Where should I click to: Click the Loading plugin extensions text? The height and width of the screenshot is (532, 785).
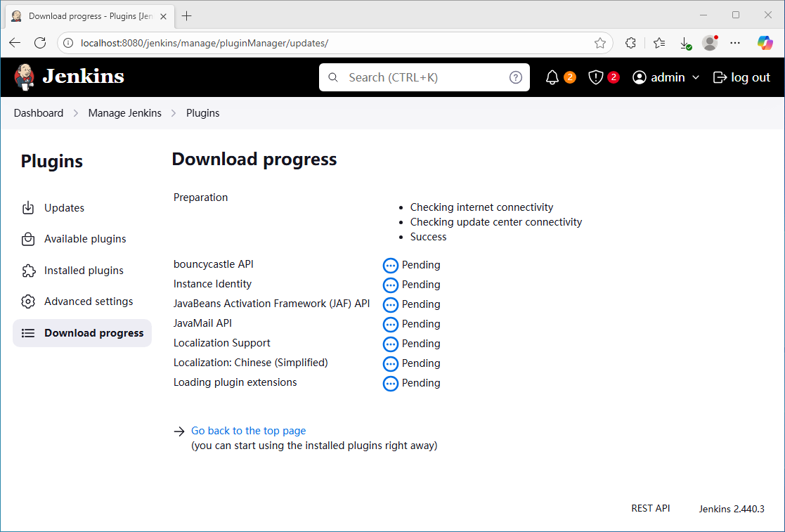pyautogui.click(x=235, y=382)
